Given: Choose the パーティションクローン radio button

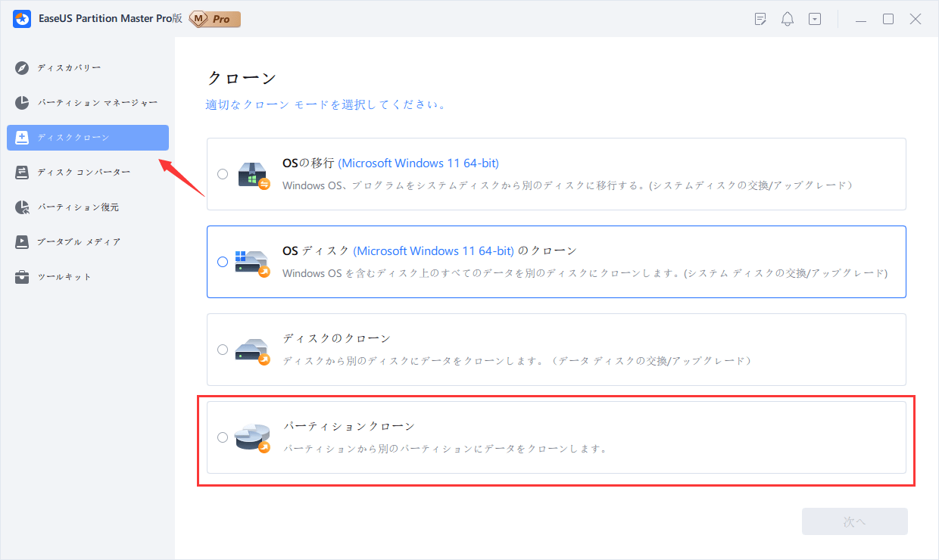Looking at the screenshot, I should pos(222,437).
